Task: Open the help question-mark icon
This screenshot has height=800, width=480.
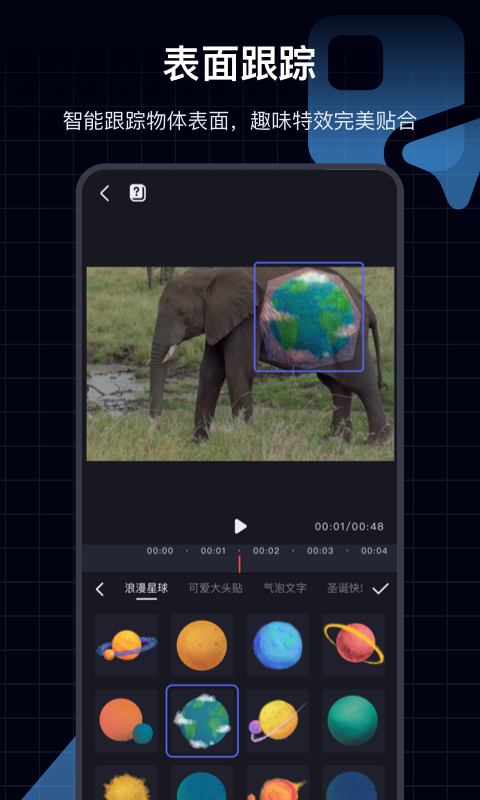Action: [x=138, y=193]
